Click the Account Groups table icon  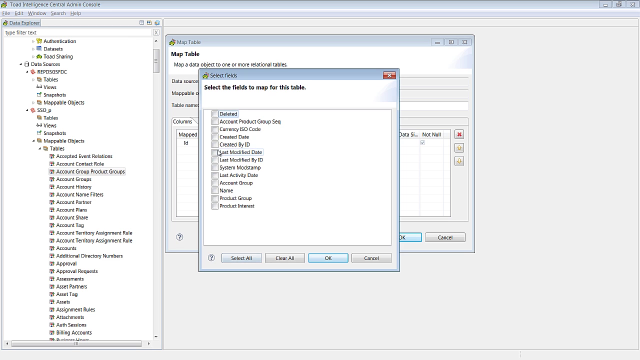[52, 179]
